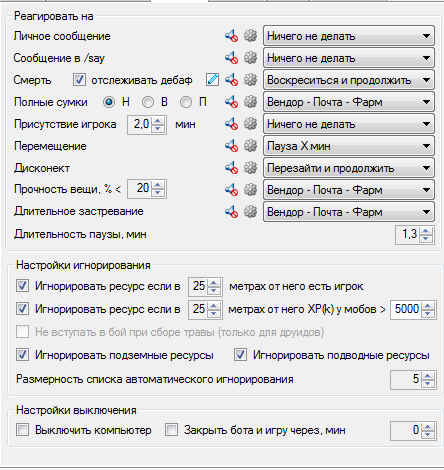Image resolution: width=444 pixels, height=470 pixels.
Task: Click sound icon for Прочность вещи row
Action: (x=231, y=190)
